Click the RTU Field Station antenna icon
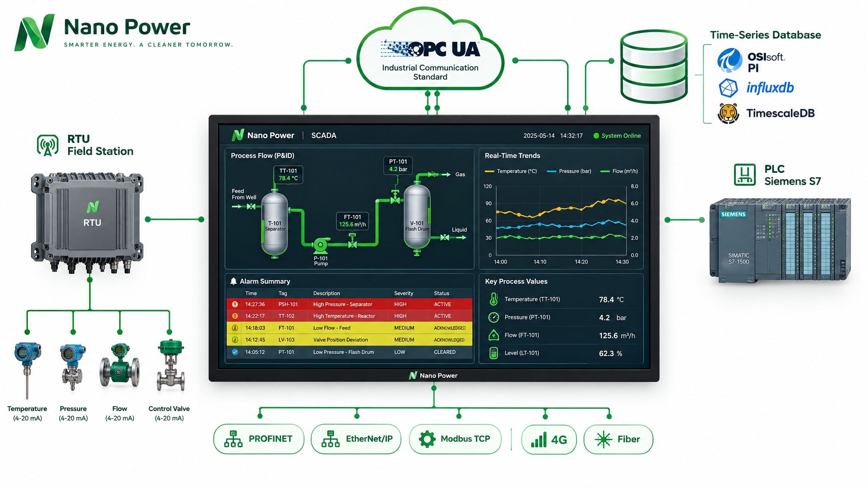 coord(47,145)
